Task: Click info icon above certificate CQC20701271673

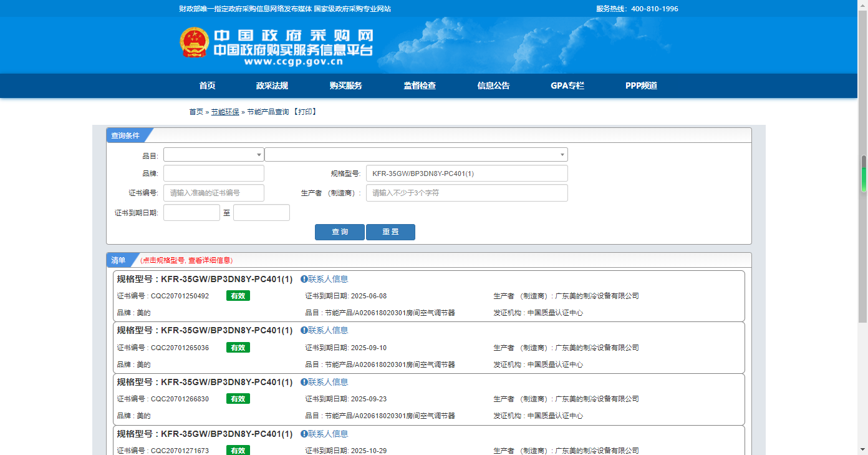Action: (x=304, y=434)
